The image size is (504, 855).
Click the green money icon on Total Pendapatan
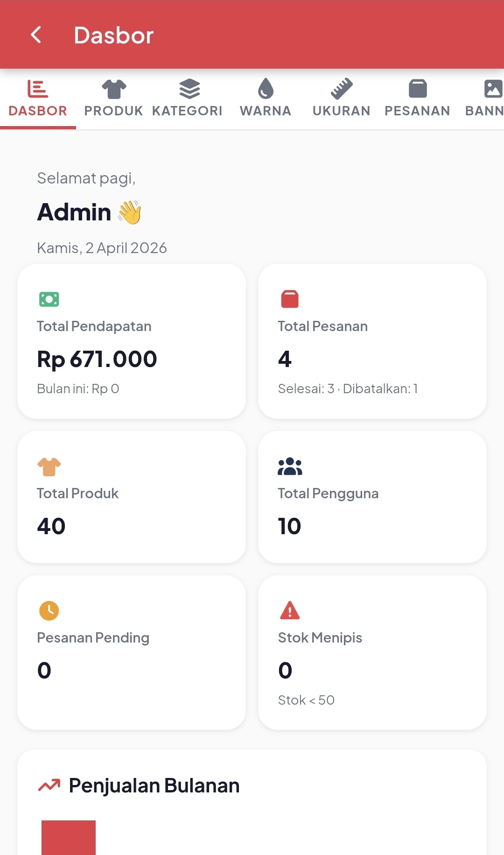tap(48, 299)
